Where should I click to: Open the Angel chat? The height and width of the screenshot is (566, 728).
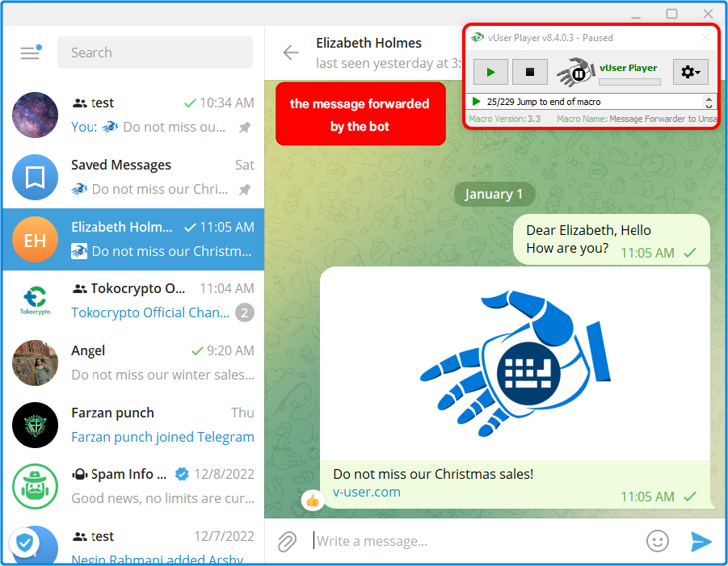point(133,363)
